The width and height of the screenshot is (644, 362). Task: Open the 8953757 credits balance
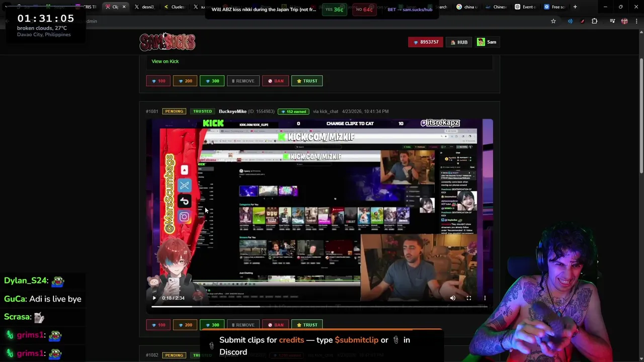426,42
